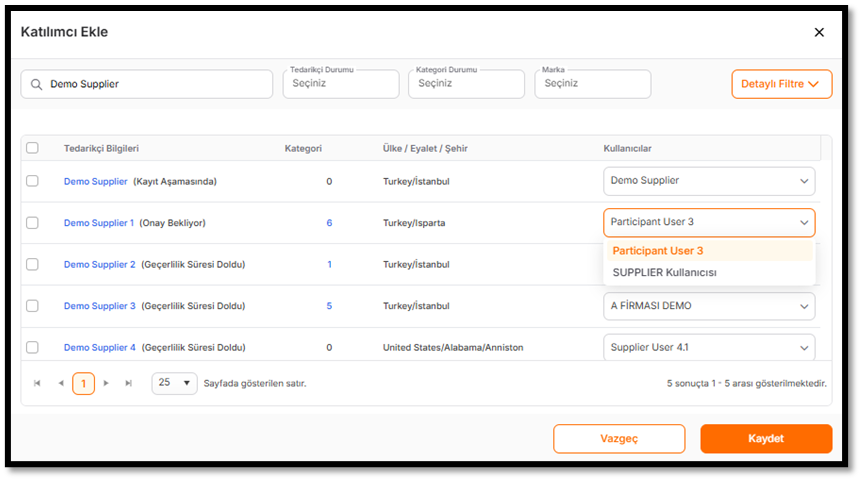Go to first page of results
861x480 pixels.
pyautogui.click(x=37, y=383)
